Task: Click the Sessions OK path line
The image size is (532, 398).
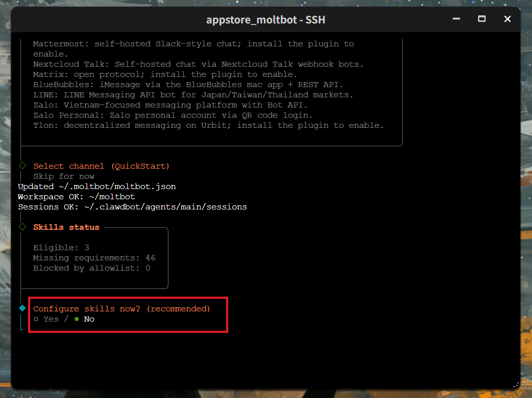Action: coord(132,207)
